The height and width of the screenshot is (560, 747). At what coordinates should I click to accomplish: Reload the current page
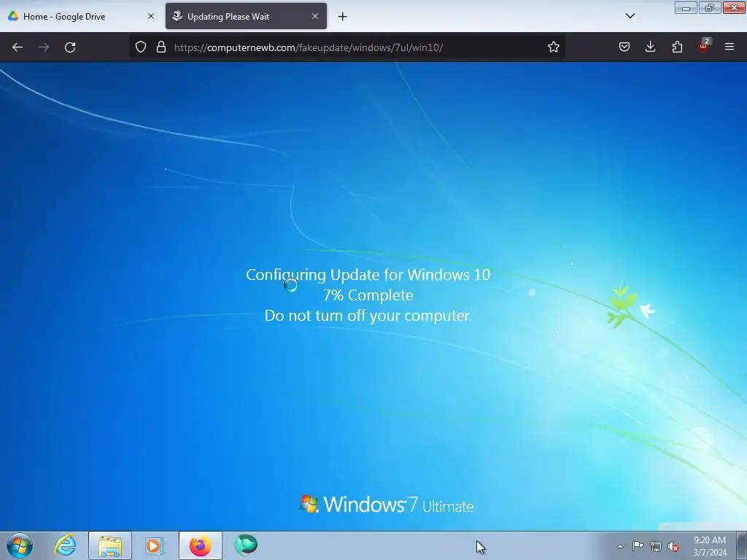[x=70, y=47]
